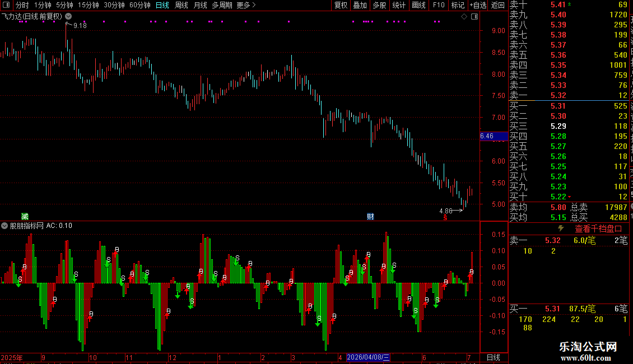Click the 买五 5.27 order row
Screen dimensions: 633x364
569,147
